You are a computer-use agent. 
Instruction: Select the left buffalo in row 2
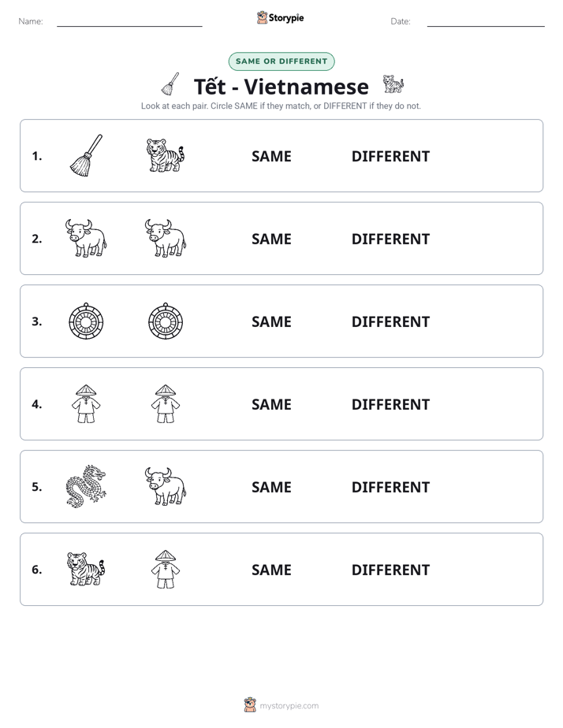[86, 238]
